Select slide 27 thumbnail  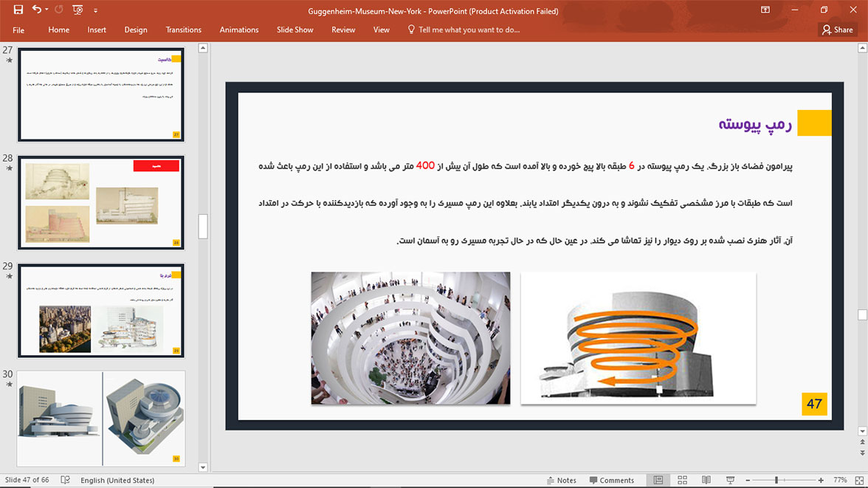pyautogui.click(x=100, y=94)
